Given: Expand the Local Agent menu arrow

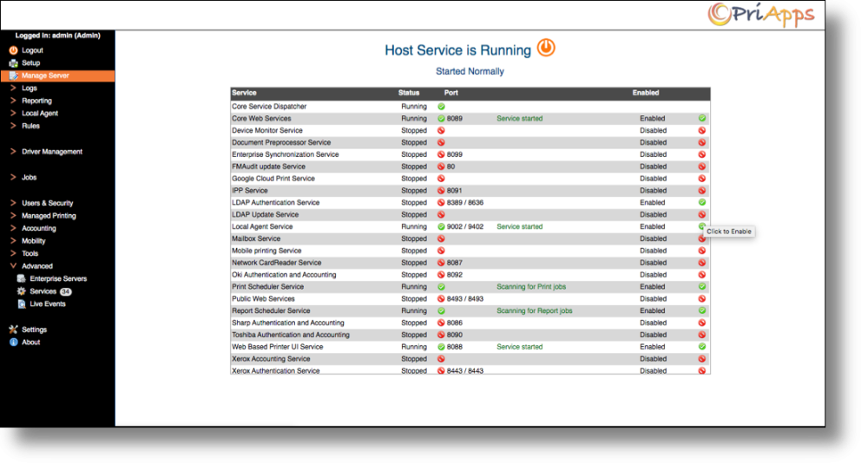Looking at the screenshot, I should click(x=13, y=114).
